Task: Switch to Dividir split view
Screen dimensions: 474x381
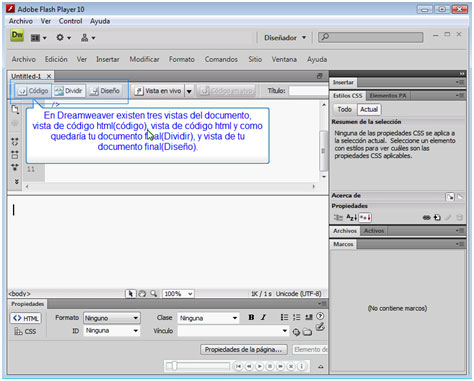Action: [69, 91]
